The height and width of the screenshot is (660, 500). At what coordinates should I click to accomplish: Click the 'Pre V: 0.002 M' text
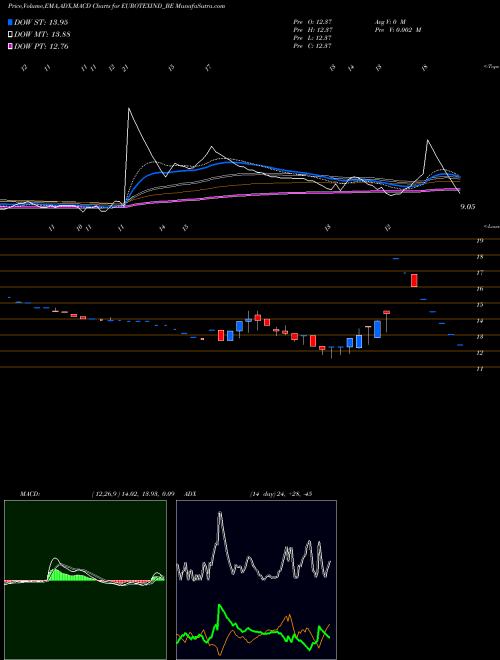click(x=398, y=30)
